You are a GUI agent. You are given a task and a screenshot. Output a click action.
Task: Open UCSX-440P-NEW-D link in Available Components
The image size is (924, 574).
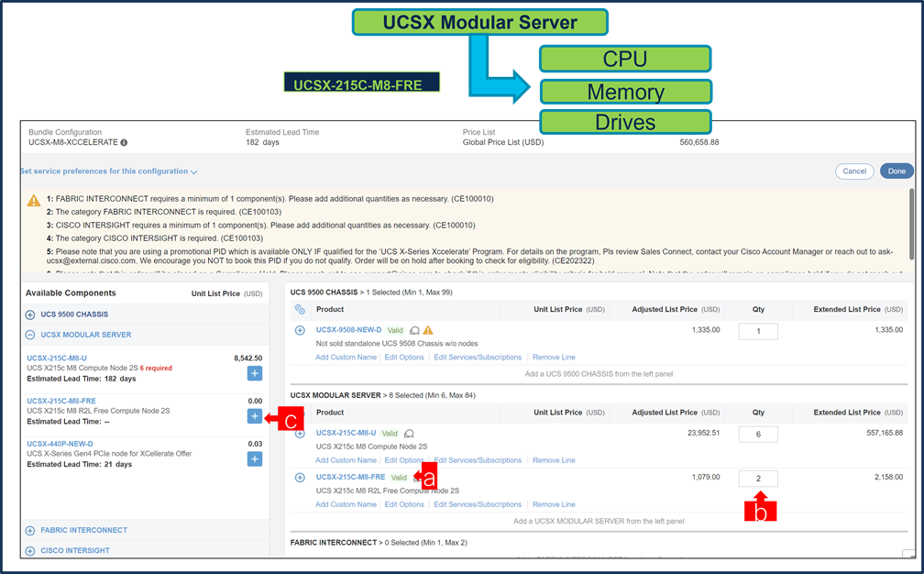[x=60, y=444]
